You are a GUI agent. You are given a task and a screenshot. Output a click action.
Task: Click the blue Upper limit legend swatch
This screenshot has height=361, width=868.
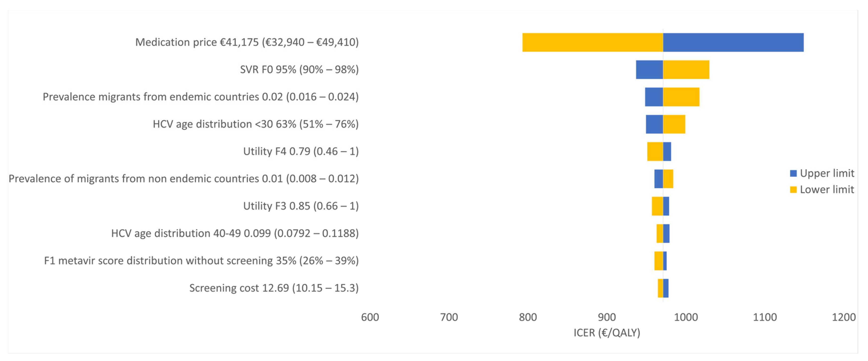[793, 173]
